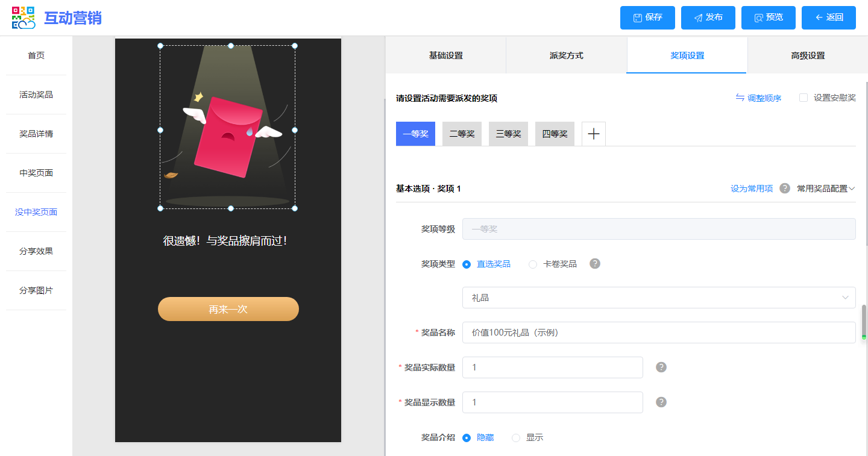
Task: Click the 互动营销 logo icon
Action: pyautogui.click(x=24, y=18)
